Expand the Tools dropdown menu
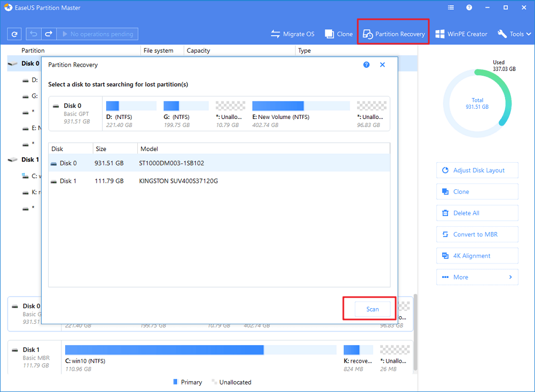The height and width of the screenshot is (392, 535). 515,34
